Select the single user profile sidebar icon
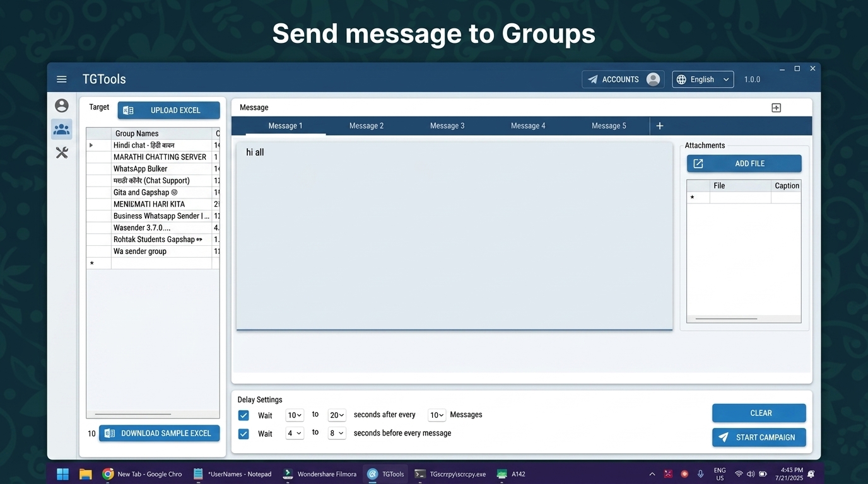The height and width of the screenshot is (484, 868). click(61, 106)
